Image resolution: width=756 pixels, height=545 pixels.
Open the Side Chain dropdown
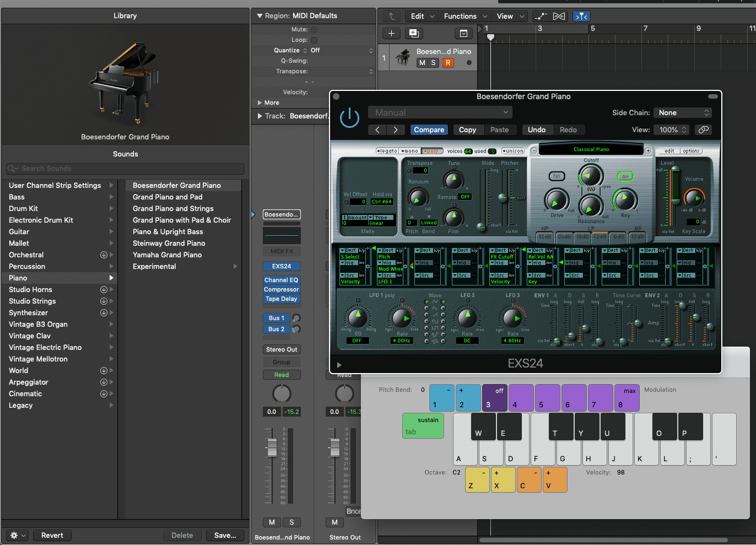click(683, 113)
